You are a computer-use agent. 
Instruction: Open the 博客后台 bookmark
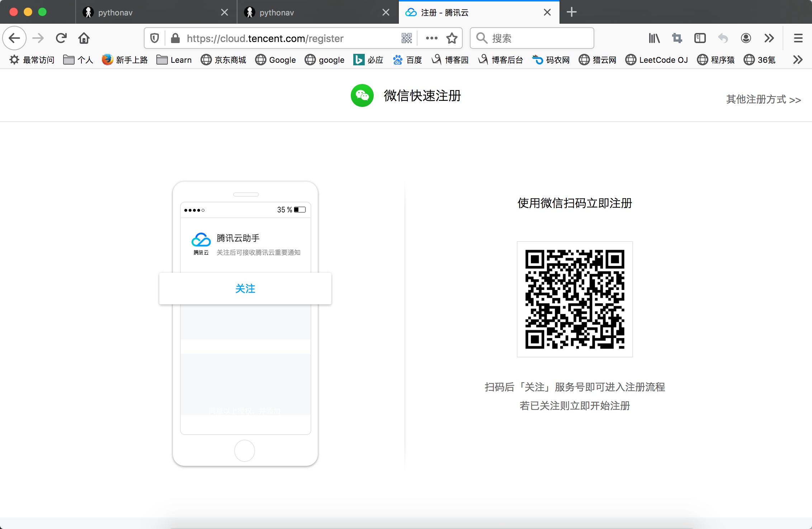[501, 60]
